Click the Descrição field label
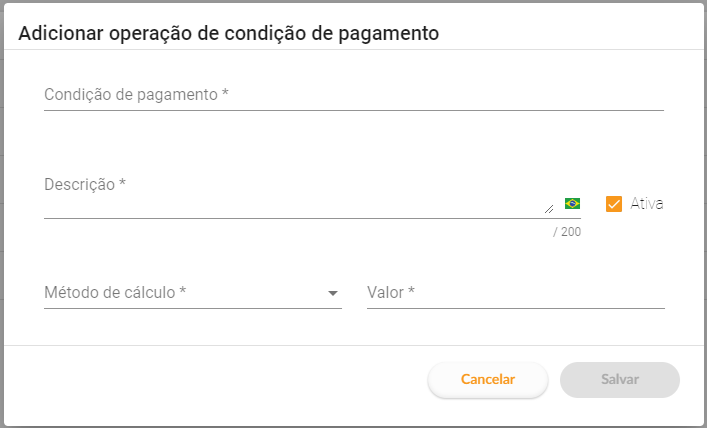 85,184
